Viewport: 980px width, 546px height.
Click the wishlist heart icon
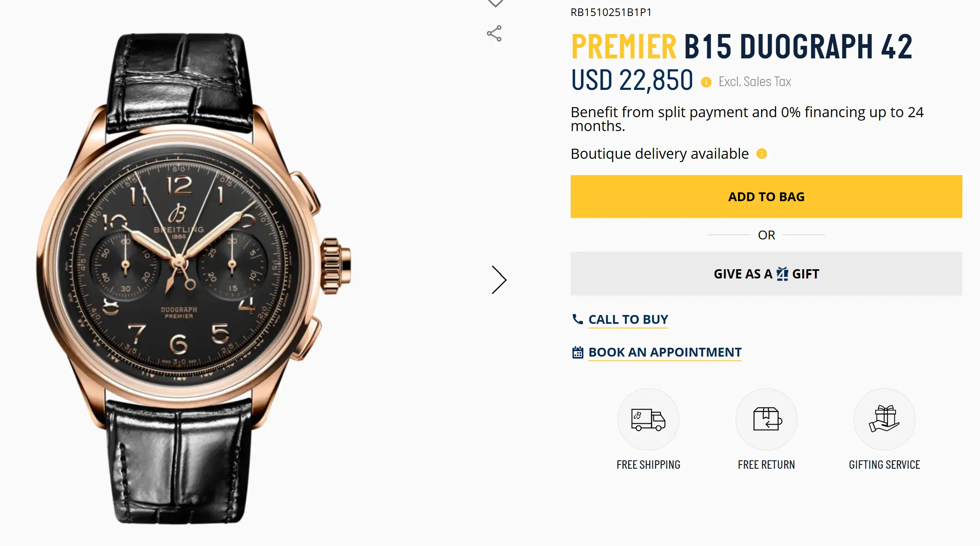495,3
